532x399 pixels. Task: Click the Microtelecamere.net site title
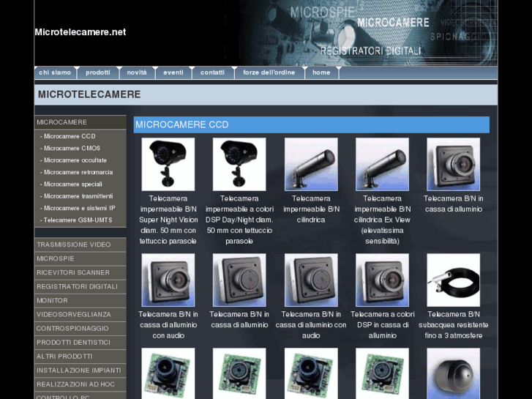[80, 32]
